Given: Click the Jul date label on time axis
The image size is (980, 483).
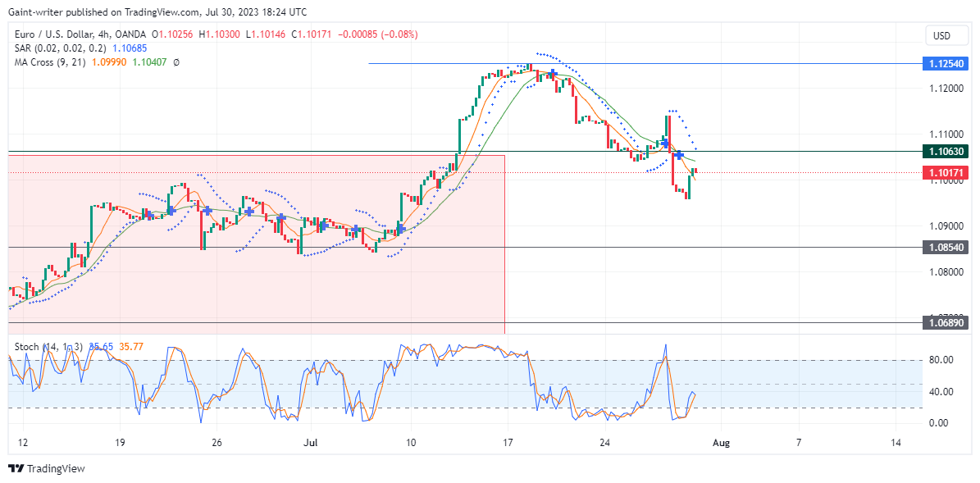Looking at the screenshot, I should click(x=312, y=442).
